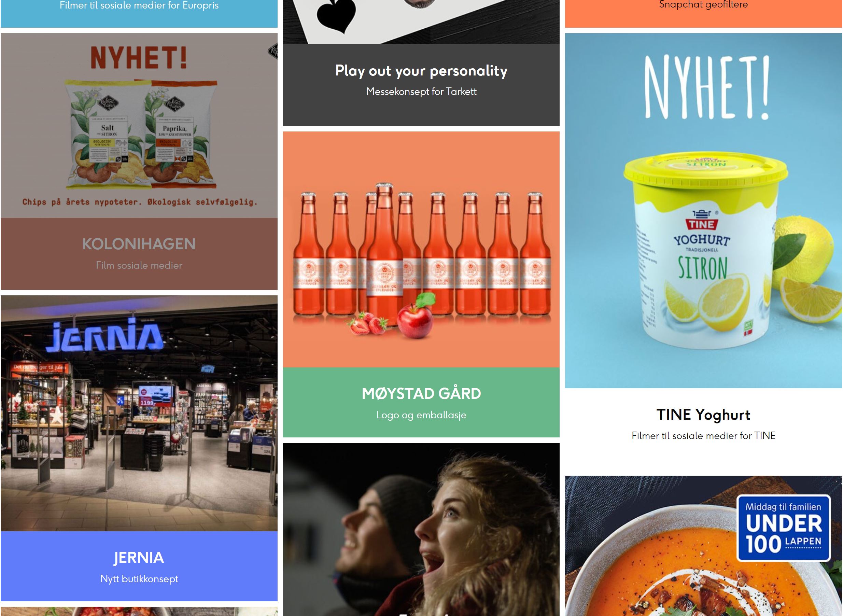This screenshot has height=616, width=843.
Task: Open Filmer til sosiale medier for Europris
Action: coord(139,5)
